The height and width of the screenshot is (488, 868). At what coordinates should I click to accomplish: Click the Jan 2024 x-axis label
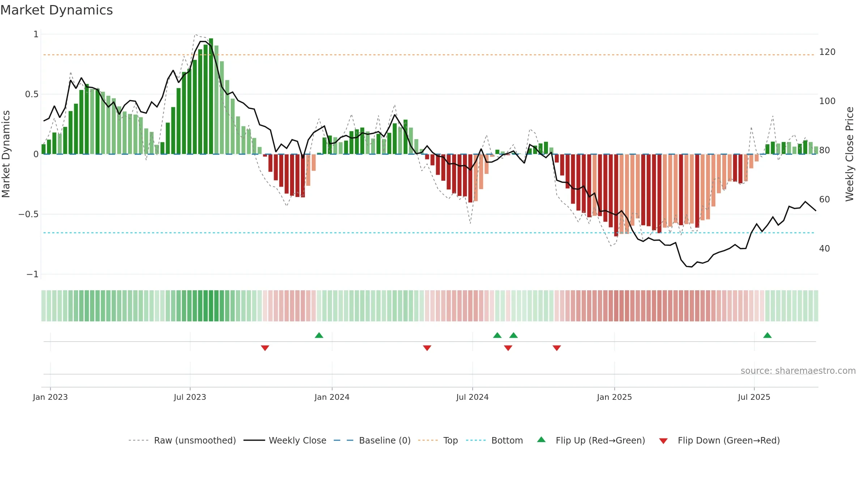pos(332,397)
